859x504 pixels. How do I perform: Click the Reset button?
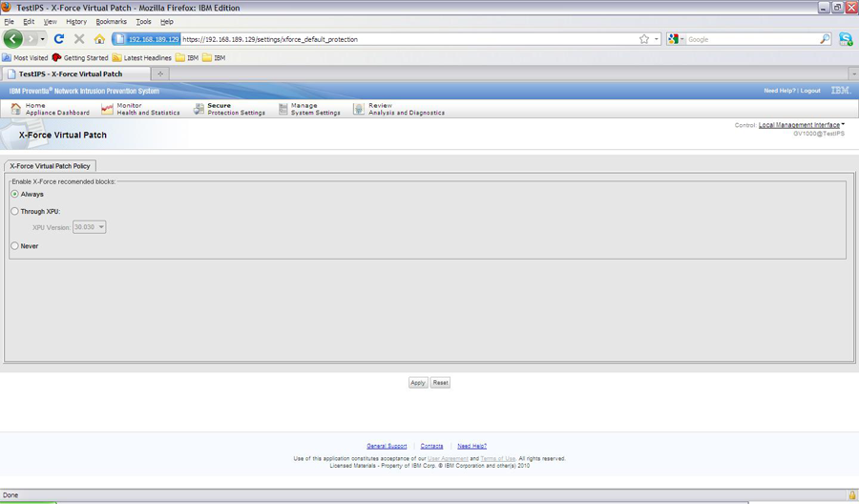pyautogui.click(x=440, y=383)
